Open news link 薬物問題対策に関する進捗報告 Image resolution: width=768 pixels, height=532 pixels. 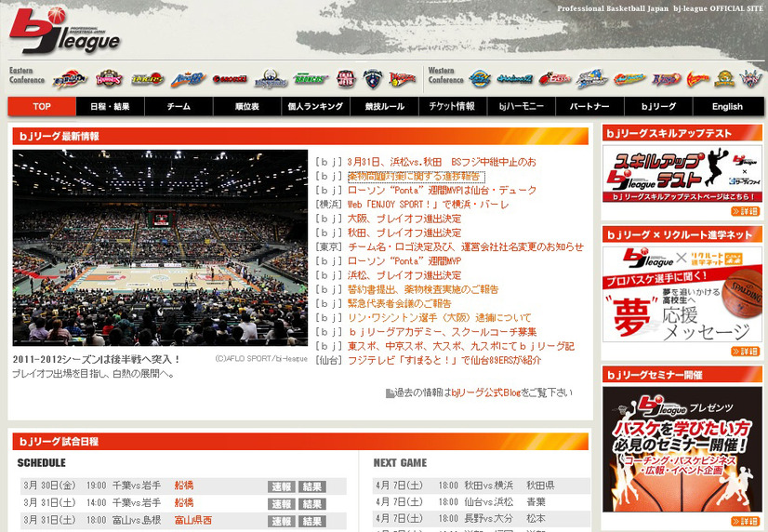click(x=417, y=177)
